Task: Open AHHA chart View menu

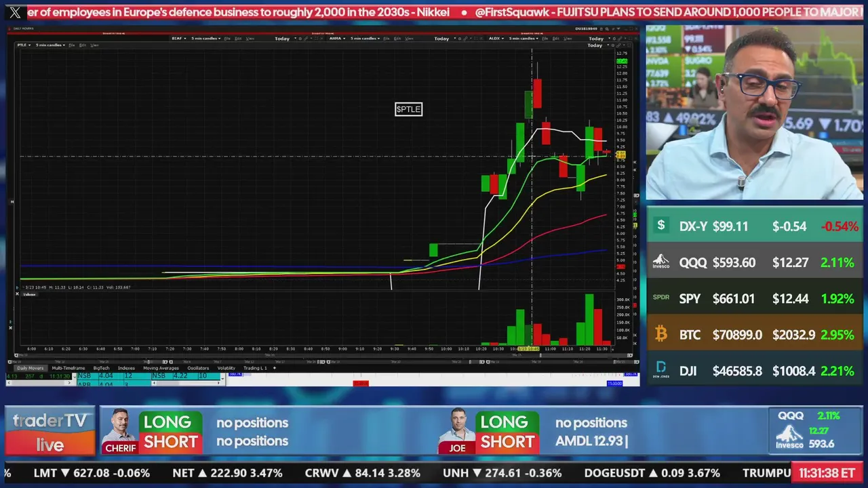Action: pyautogui.click(x=409, y=39)
